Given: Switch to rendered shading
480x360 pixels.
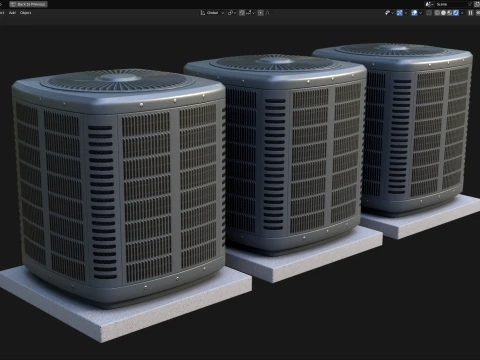Looking at the screenshot, I should (x=456, y=13).
